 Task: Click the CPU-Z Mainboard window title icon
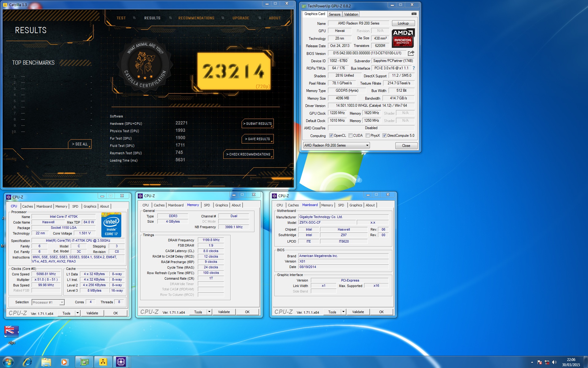[274, 196]
